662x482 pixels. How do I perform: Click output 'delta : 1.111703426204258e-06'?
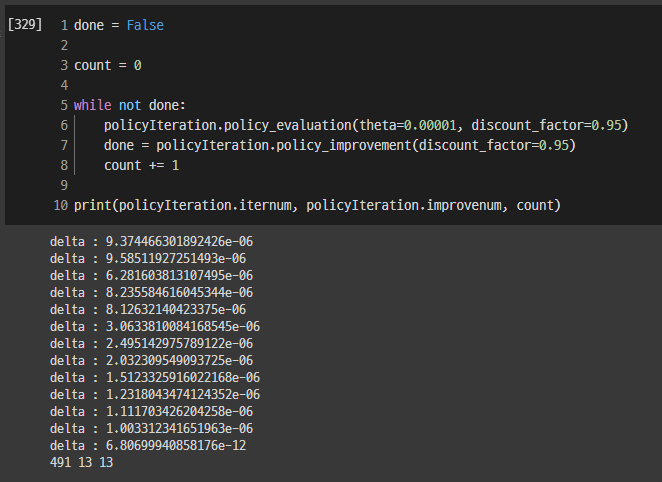pos(151,412)
